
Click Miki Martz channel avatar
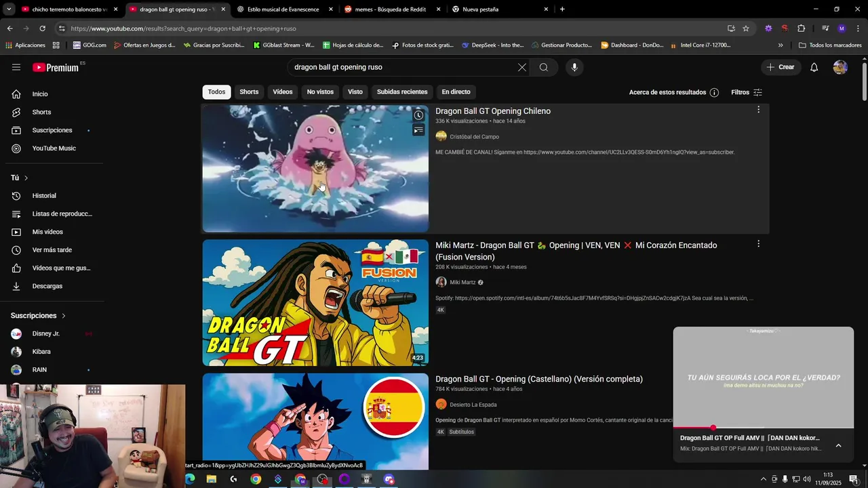[441, 282]
